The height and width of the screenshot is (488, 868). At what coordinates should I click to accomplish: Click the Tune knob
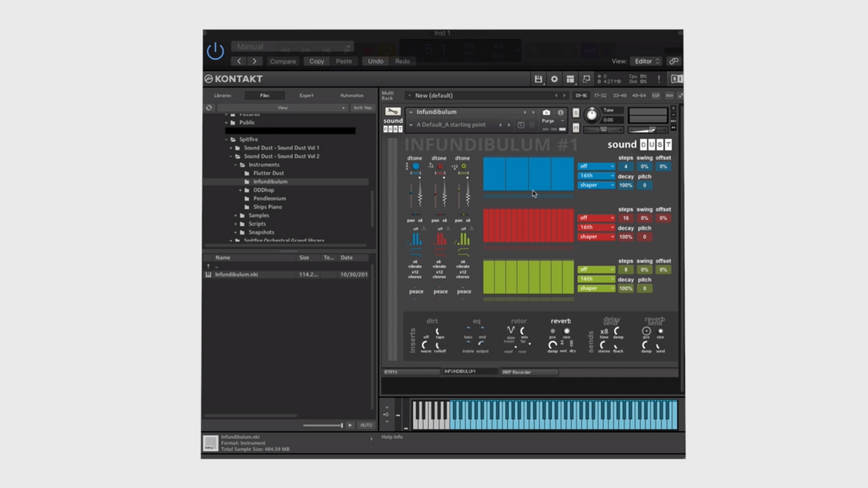(592, 115)
